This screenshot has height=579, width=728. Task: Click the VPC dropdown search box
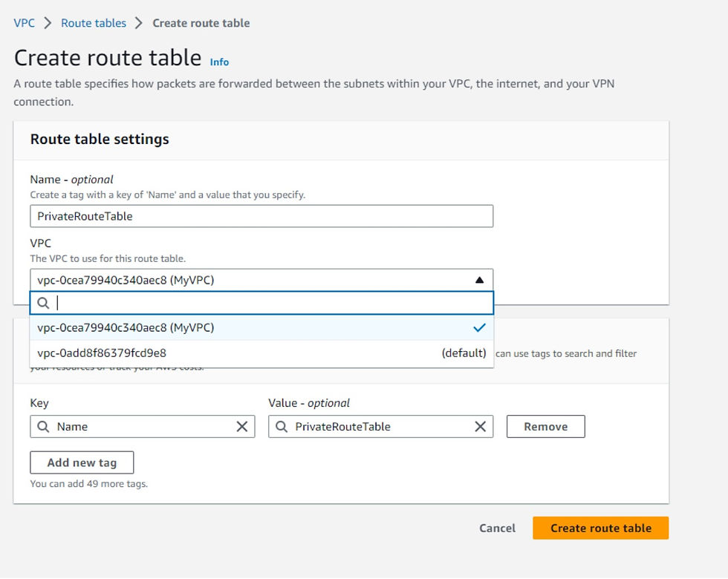tap(261, 303)
